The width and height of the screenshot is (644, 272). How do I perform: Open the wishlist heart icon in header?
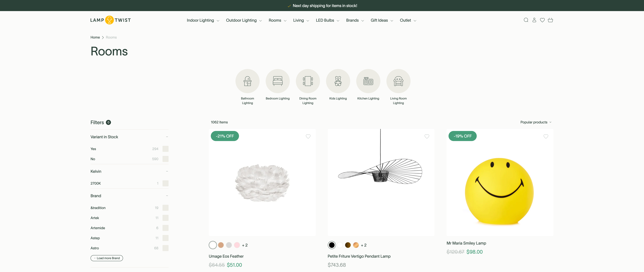coord(542,20)
